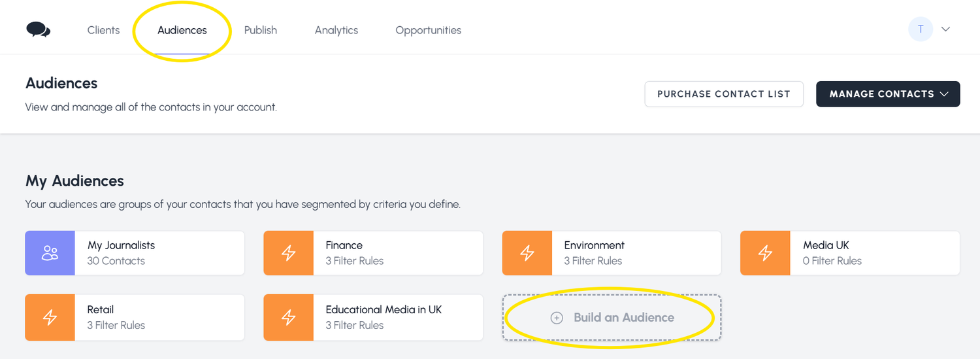Navigate to the Opportunities tab
980x359 pixels.
coord(429,30)
